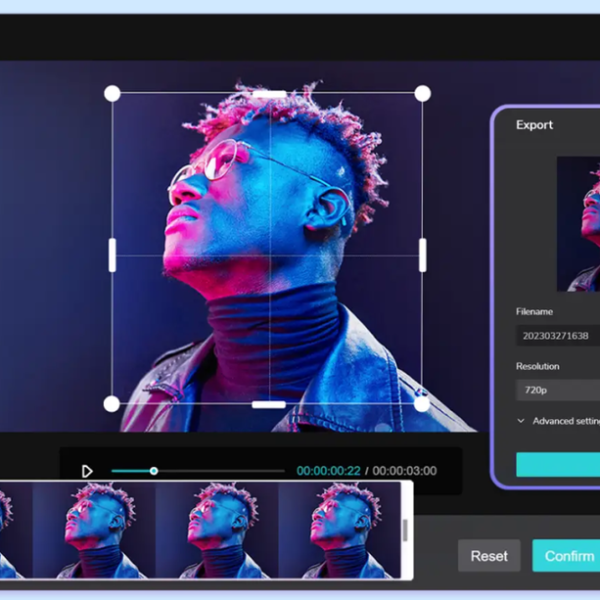
Task: Click the filmstrip right trim handle
Action: [x=406, y=530]
